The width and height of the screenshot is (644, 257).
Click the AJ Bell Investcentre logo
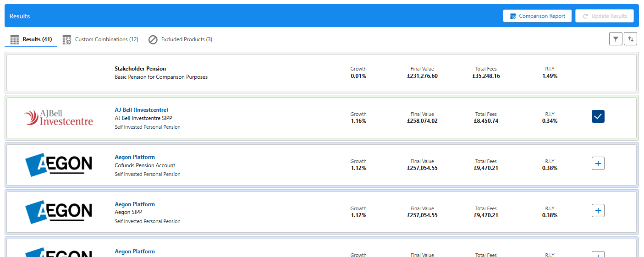(x=59, y=118)
